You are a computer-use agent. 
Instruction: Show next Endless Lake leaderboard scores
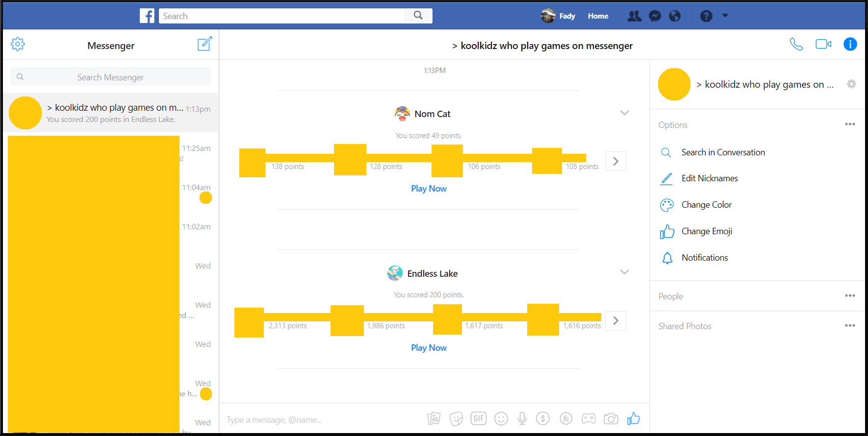(616, 321)
